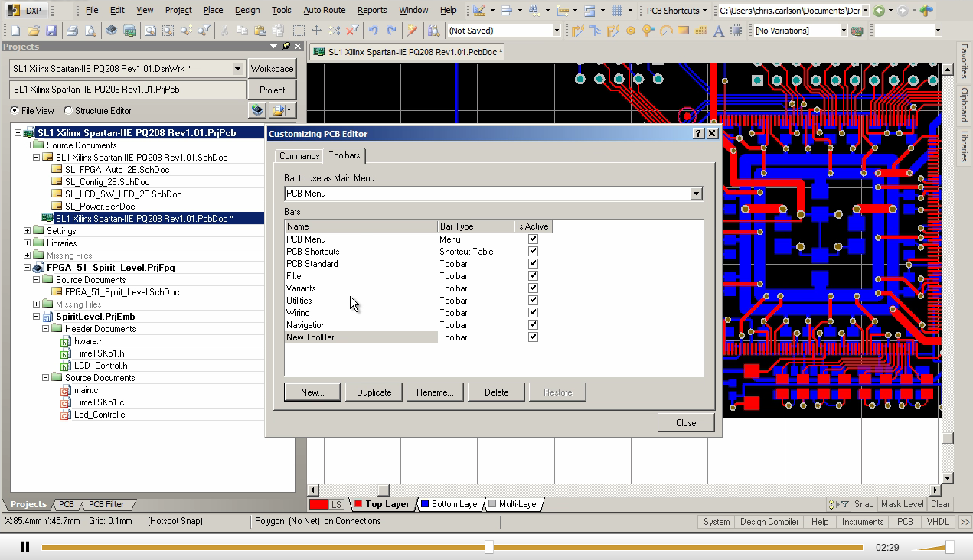Uncheck Is Active for Filter bar
Image resolution: width=973 pixels, height=560 pixels.
[x=534, y=275]
